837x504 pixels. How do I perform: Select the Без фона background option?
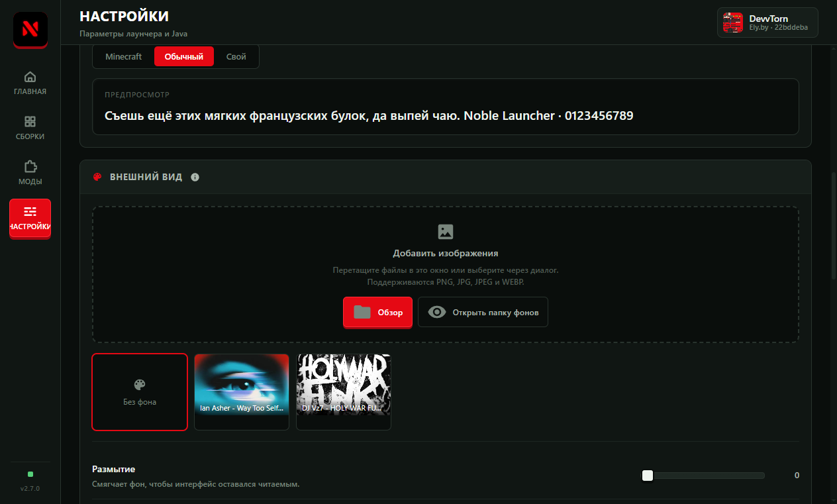[140, 392]
